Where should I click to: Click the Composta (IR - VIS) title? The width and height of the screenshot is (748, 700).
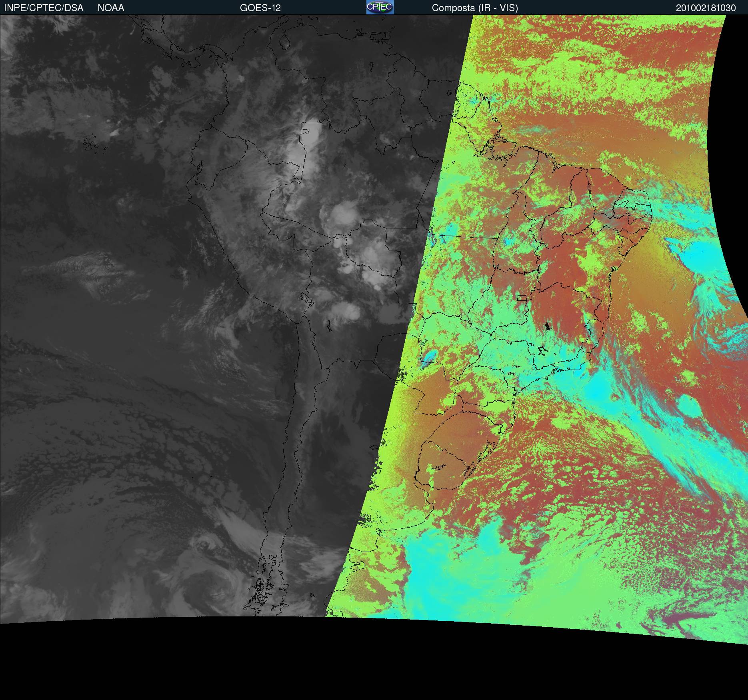point(475,8)
